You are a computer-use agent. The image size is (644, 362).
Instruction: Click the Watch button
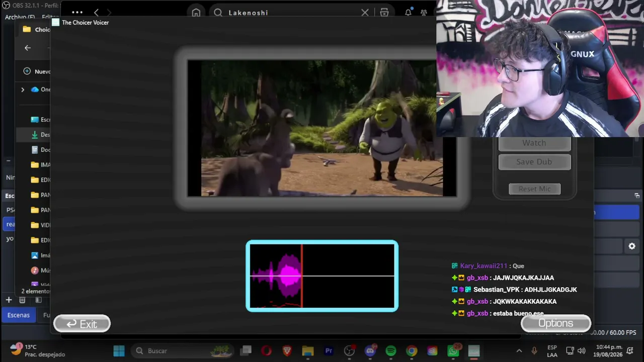point(534,143)
